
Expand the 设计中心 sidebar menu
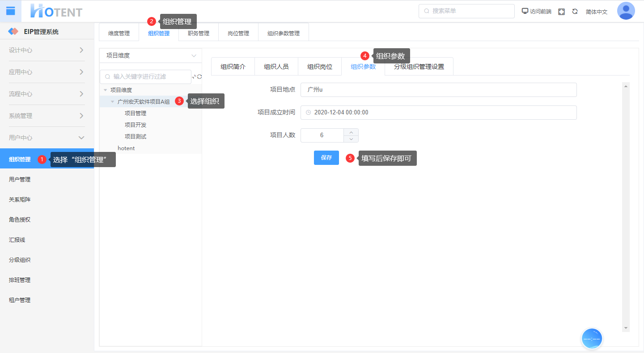tap(47, 50)
